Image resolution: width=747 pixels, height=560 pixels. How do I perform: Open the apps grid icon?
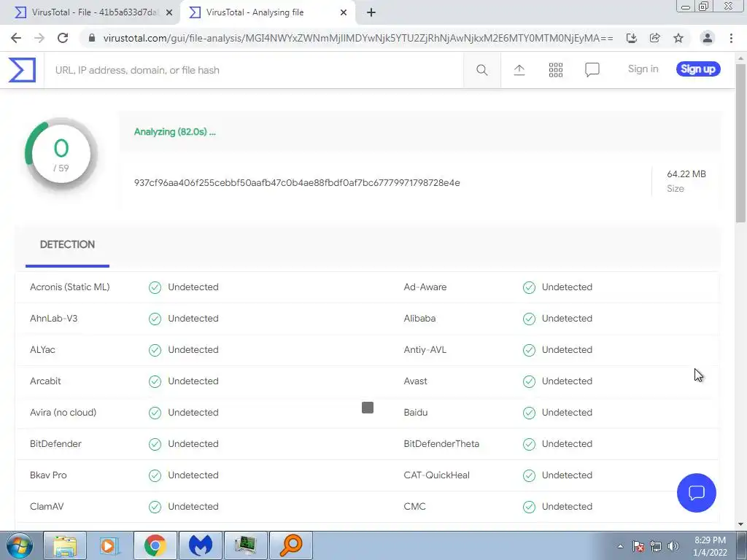pyautogui.click(x=555, y=70)
